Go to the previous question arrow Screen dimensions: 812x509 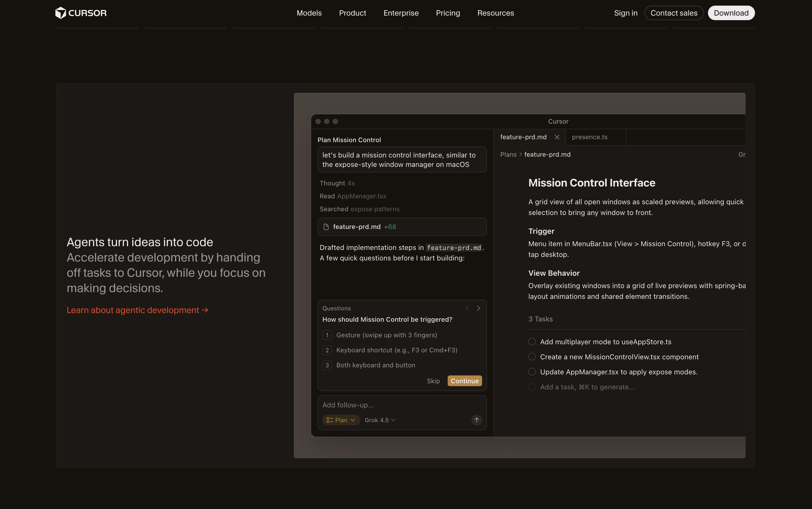(x=467, y=308)
